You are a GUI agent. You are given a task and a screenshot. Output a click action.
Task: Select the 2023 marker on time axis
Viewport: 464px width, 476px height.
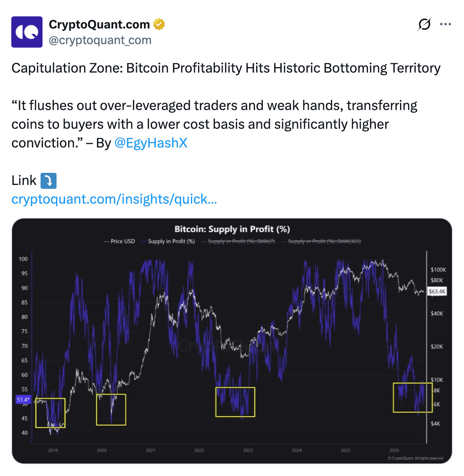click(x=248, y=450)
